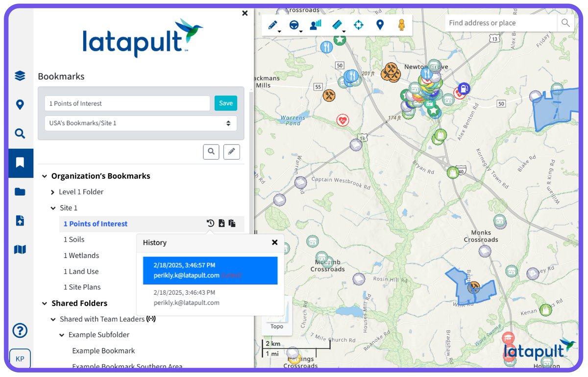Click the copy icon for Points of Interest
588x377 pixels.
tap(232, 223)
